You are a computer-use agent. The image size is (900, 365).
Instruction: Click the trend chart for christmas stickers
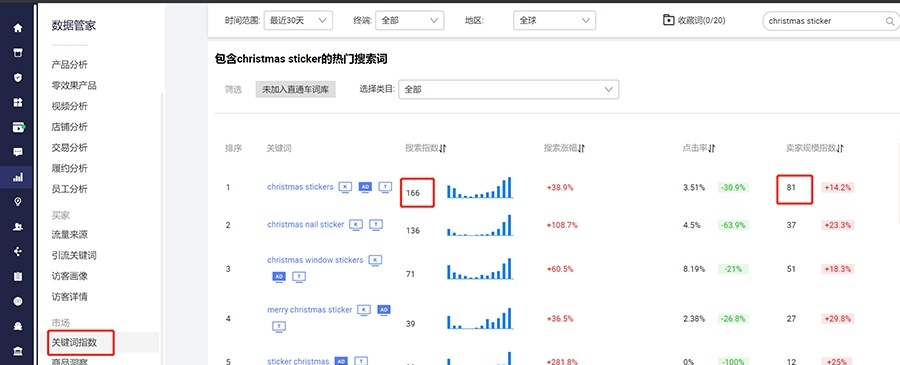(x=480, y=188)
